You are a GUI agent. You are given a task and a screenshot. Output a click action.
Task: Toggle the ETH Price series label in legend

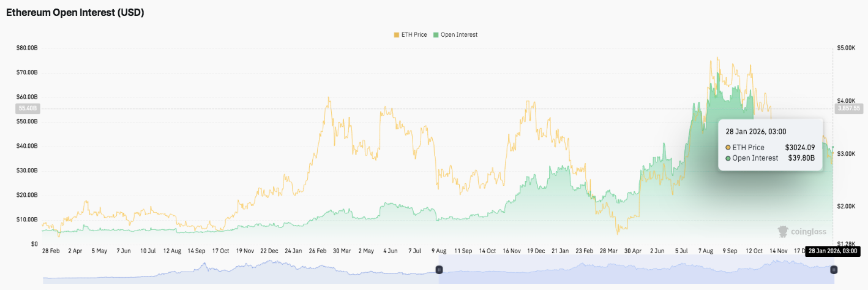point(413,35)
